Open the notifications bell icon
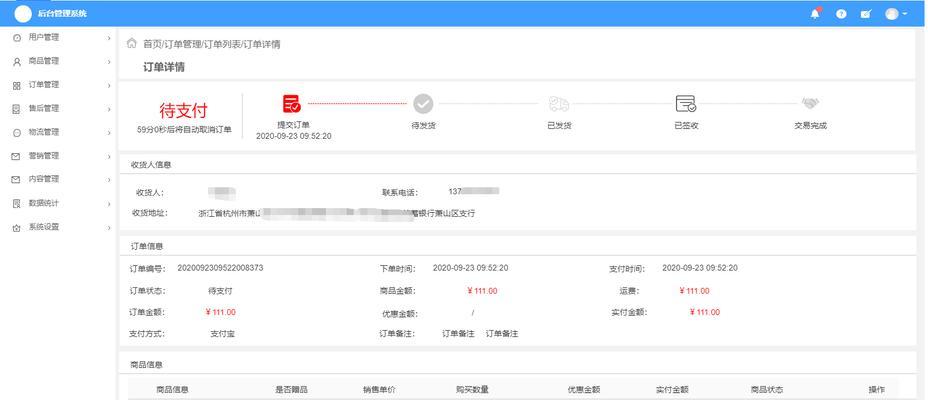 (x=816, y=13)
